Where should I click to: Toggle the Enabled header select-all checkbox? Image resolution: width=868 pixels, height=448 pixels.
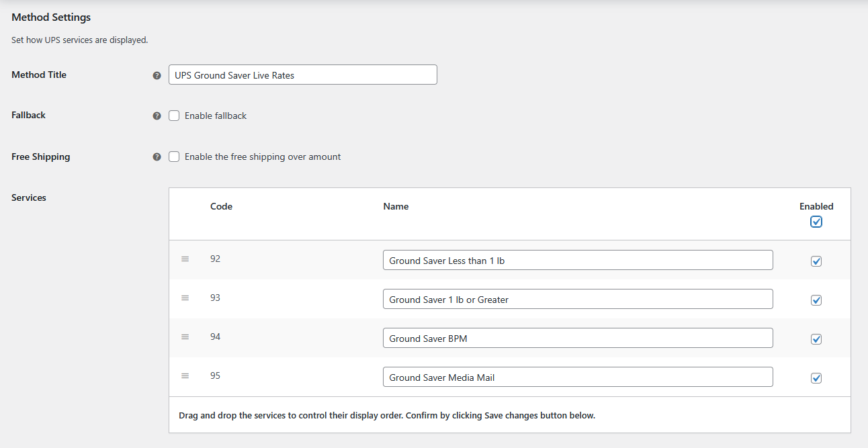(x=816, y=222)
